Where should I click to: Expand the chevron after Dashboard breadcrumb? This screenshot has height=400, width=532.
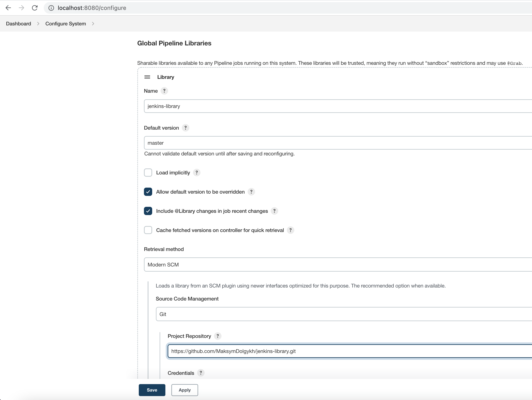(x=38, y=24)
